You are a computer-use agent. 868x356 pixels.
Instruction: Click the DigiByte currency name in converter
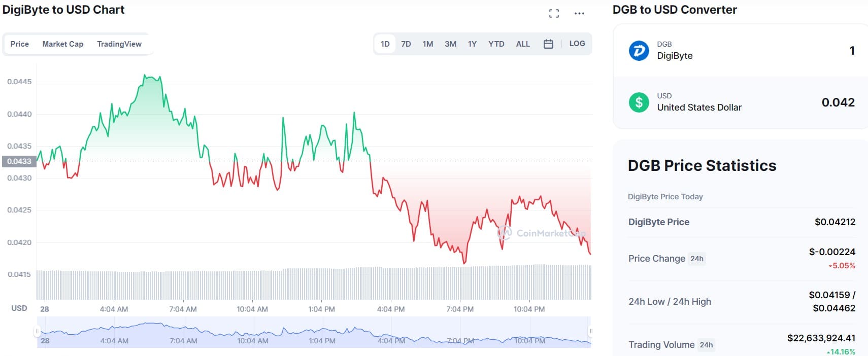[675, 56]
